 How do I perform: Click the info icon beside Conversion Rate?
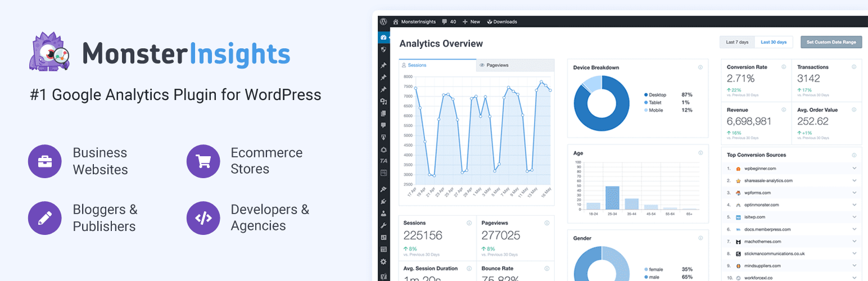(783, 67)
